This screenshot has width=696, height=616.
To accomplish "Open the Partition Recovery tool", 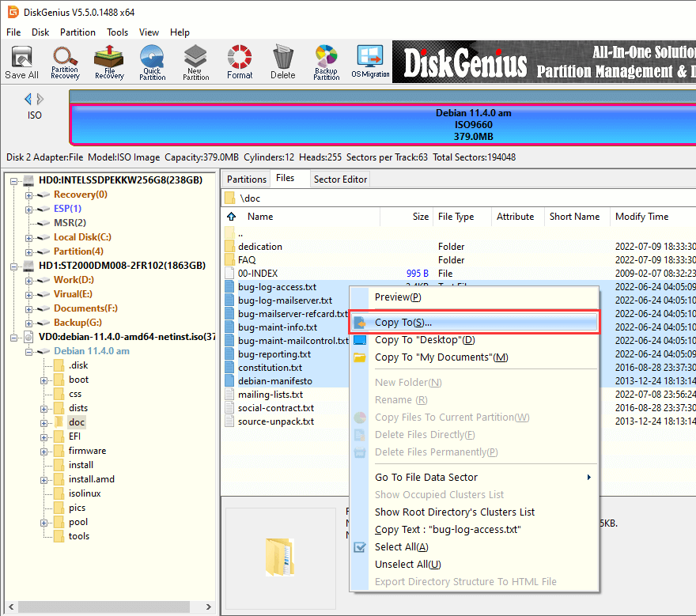I will [x=65, y=62].
